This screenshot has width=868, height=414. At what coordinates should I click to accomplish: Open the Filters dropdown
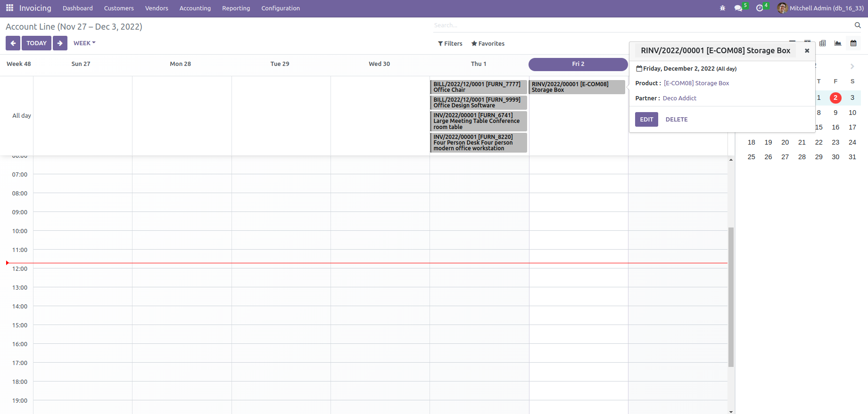tap(450, 43)
